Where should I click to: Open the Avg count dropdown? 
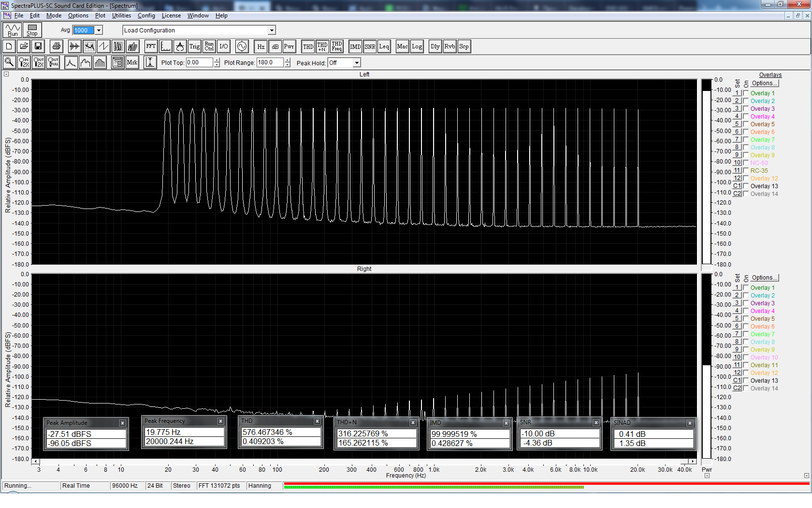click(99, 30)
